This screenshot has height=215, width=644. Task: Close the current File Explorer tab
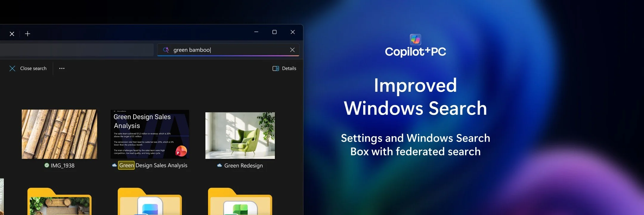pos(12,34)
